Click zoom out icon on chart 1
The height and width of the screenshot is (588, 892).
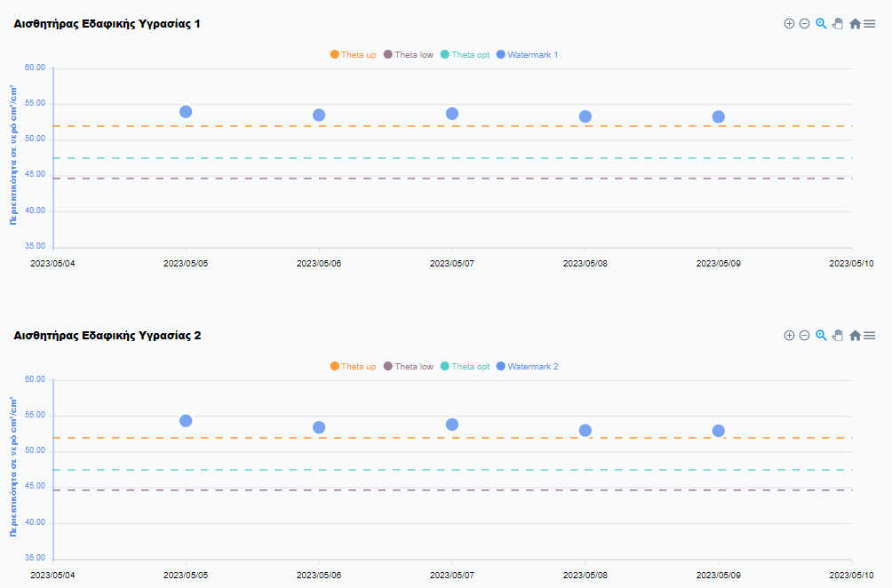tap(804, 24)
